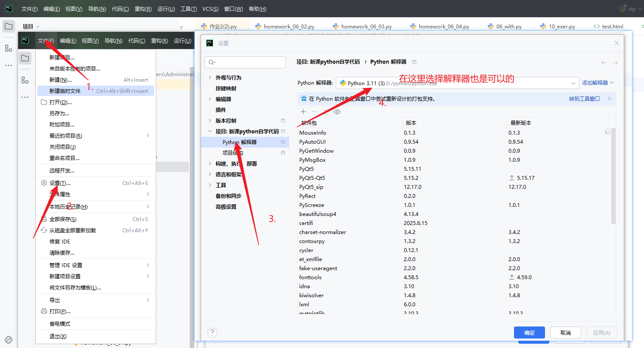This screenshot has height=348, width=644.
Task: Click the plus icon to add a package
Action: [303, 112]
